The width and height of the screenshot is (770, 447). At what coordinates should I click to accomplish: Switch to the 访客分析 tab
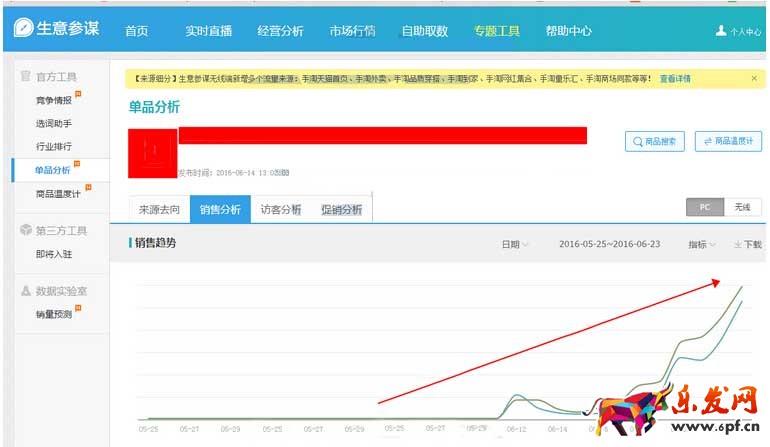281,210
